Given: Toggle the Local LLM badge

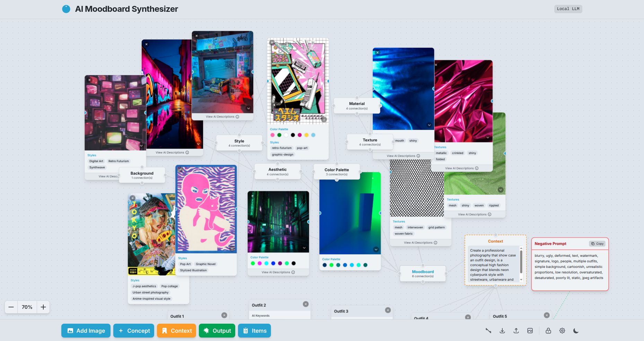Looking at the screenshot, I should coord(568,9).
